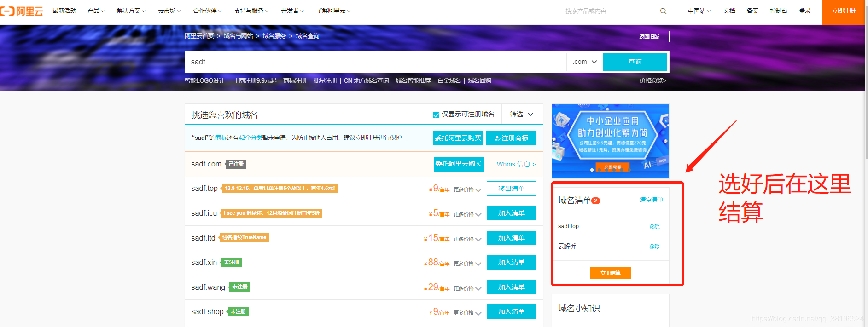Open 域名回购 link
Viewport: 868px width, 327px height.
[479, 80]
